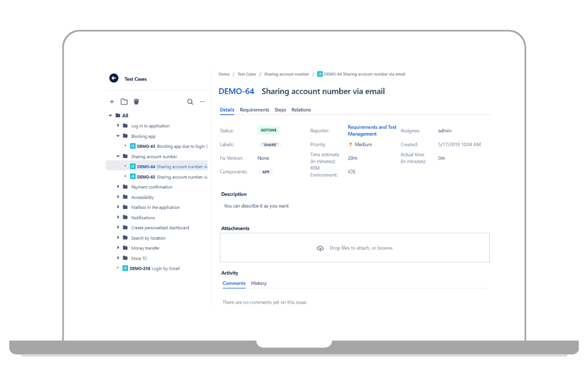Screen dimensions: 588x387
Task: Show the History activity tab
Action: click(259, 283)
